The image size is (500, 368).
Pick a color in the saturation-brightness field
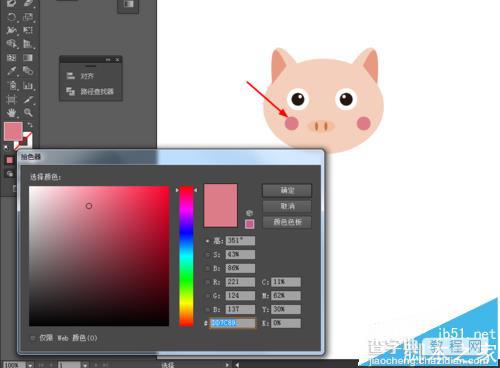coord(99,256)
